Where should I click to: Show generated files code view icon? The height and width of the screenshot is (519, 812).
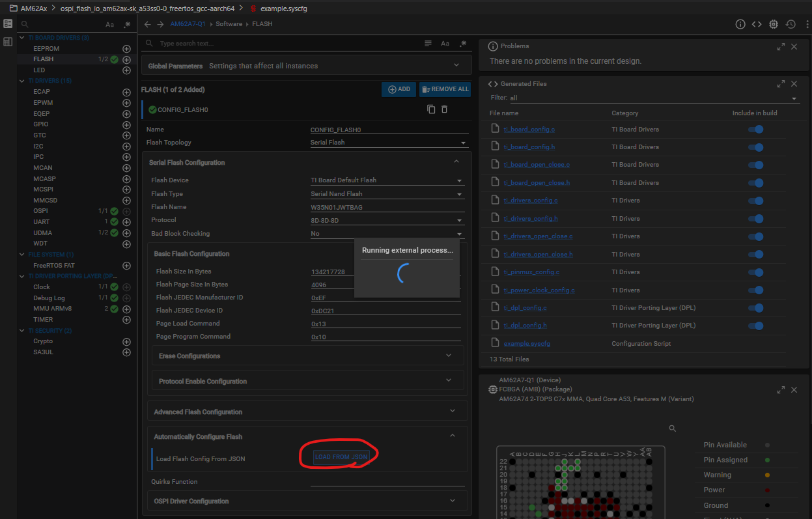click(x=757, y=24)
